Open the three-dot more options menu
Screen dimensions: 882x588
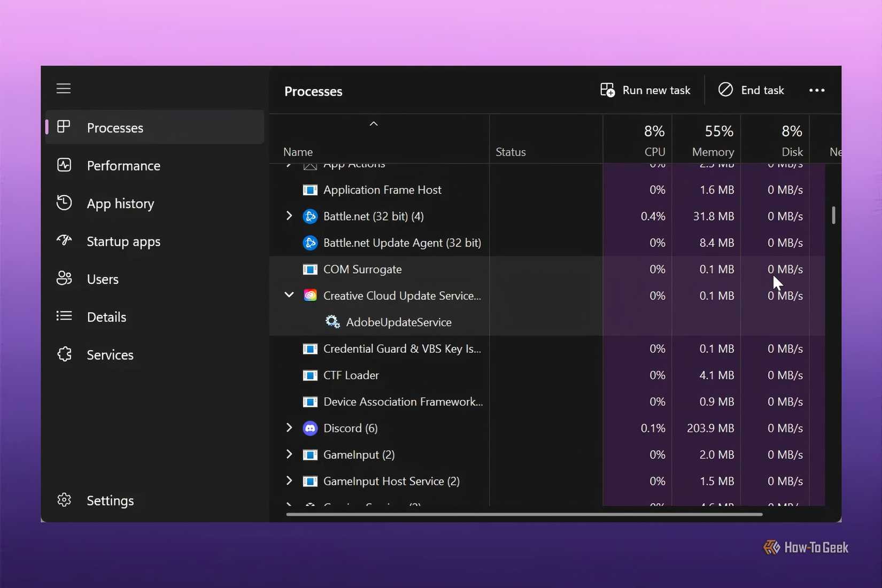[817, 90]
